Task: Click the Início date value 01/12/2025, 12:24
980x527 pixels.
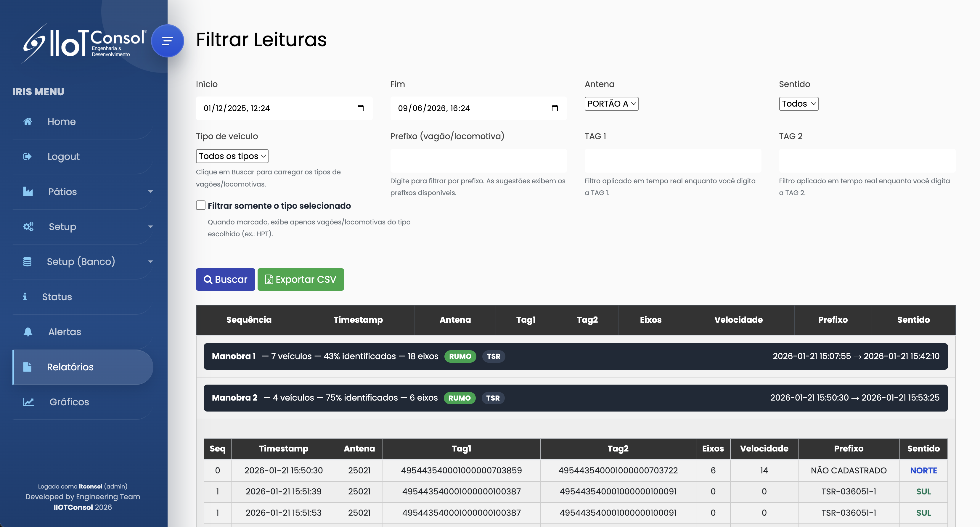Action: click(237, 108)
